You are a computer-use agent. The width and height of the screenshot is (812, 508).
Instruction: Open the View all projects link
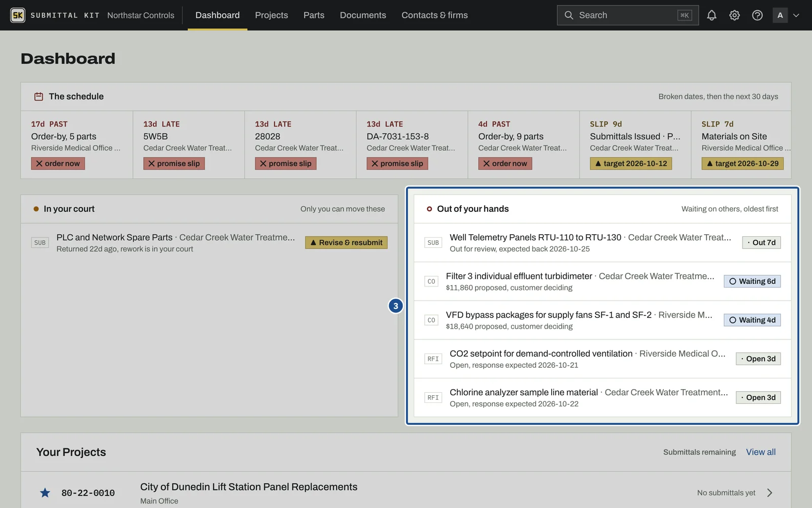(761, 452)
